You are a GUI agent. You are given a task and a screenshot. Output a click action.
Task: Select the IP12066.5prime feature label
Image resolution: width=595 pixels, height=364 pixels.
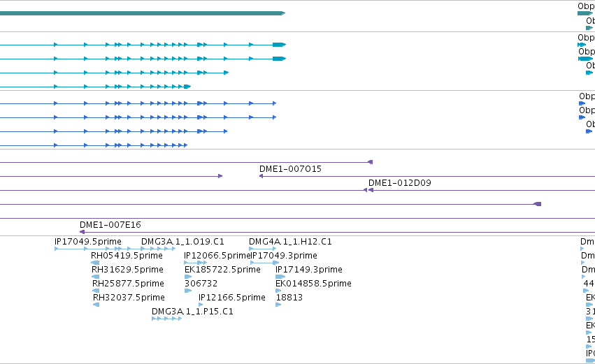click(217, 256)
